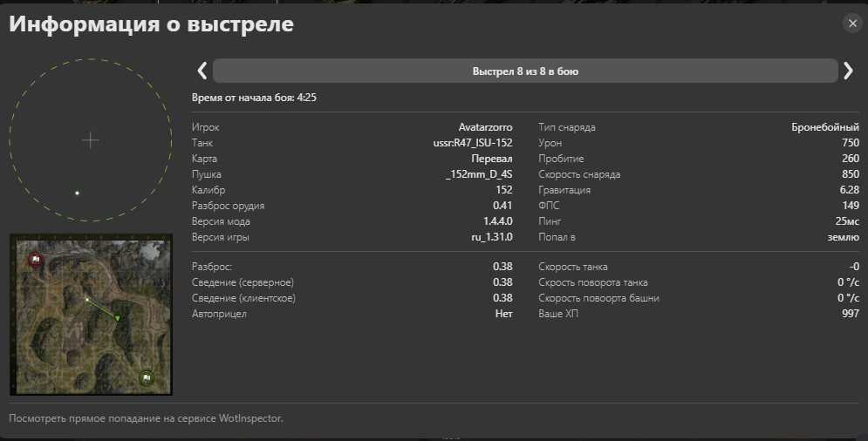Click the map name Перевал

point(491,159)
